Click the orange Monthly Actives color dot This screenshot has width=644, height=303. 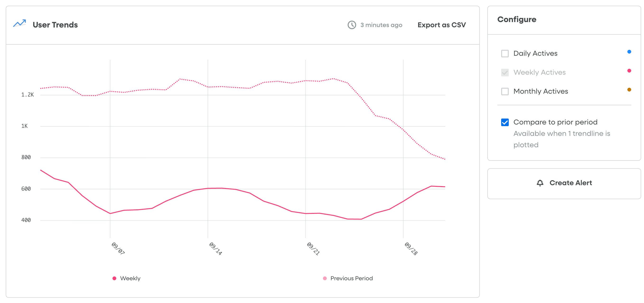629,90
